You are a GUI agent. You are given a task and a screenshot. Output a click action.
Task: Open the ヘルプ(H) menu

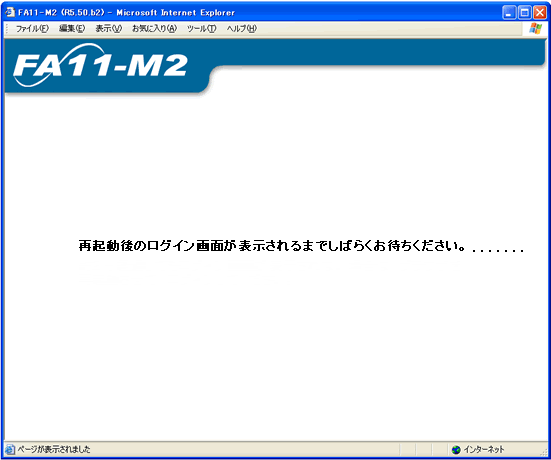241,29
